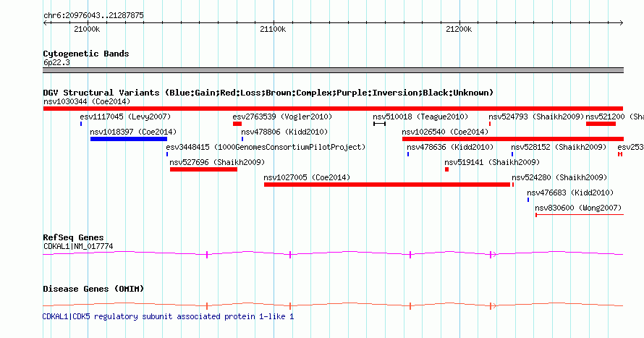Select the nsv1030344 (Coe2014) label
Image resolution: width=644 pixels, height=338 pixels.
click(x=87, y=101)
